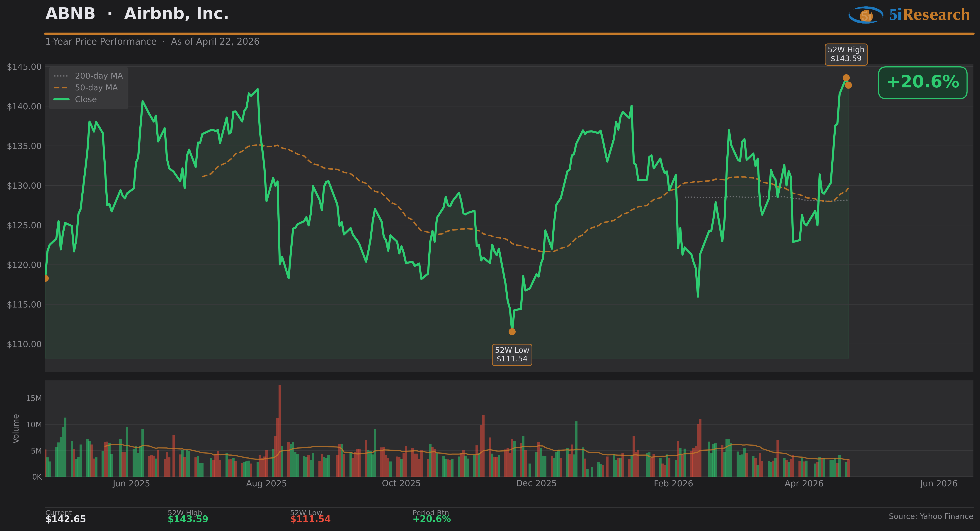Screen dimensions: 980x531
Task: Click the 5i Research logo
Action: click(x=909, y=15)
